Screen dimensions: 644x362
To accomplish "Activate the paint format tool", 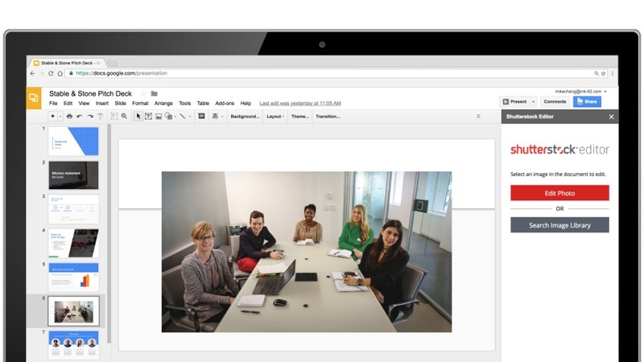I will (100, 117).
